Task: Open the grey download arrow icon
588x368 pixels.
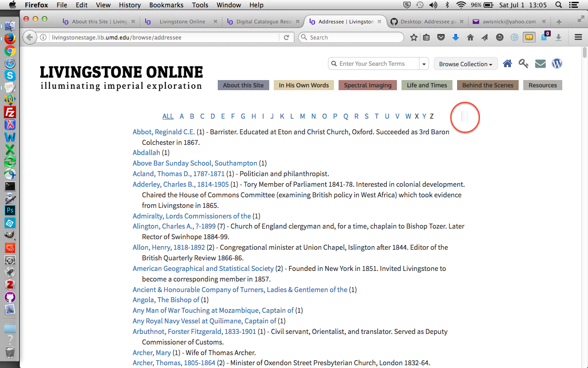Action: click(x=559, y=37)
